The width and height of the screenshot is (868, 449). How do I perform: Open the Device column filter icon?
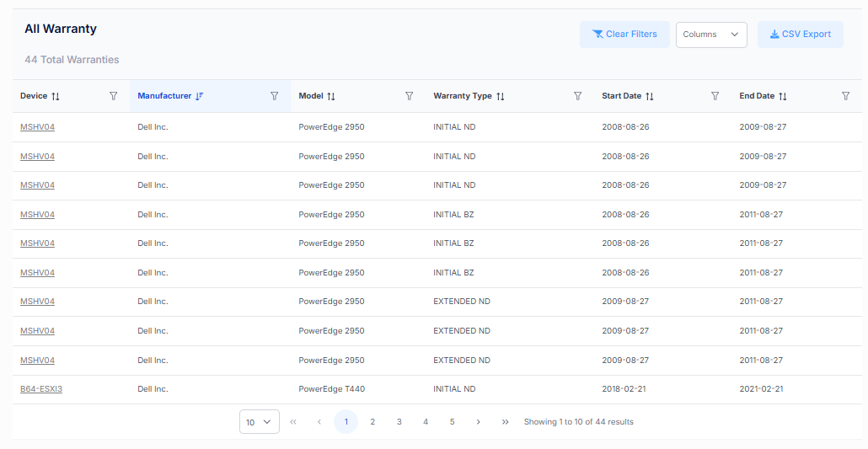[x=114, y=96]
